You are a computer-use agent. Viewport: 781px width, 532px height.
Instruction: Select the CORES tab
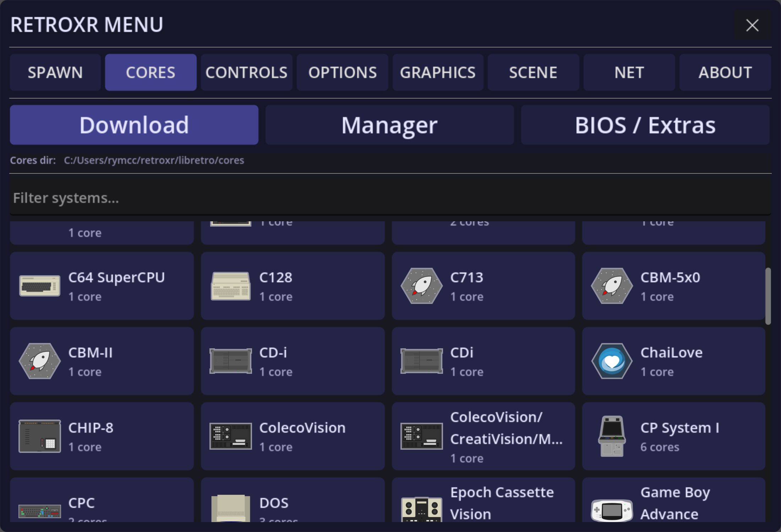pyautogui.click(x=151, y=72)
